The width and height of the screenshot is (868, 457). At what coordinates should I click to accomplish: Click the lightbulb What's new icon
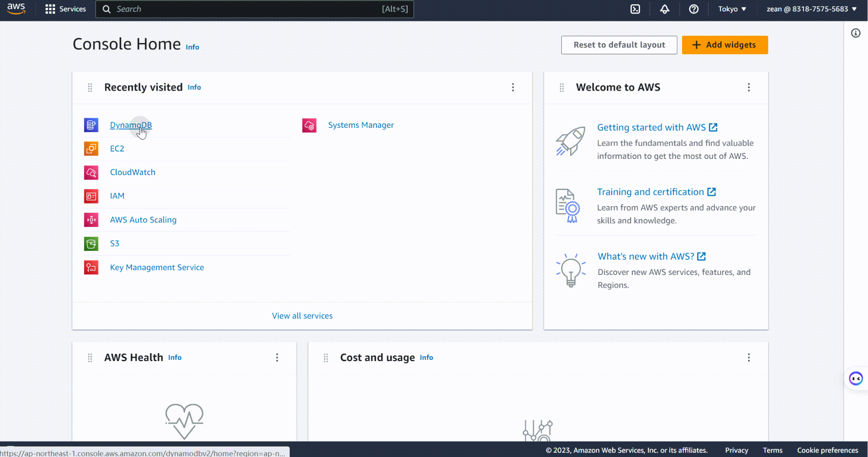pos(570,270)
